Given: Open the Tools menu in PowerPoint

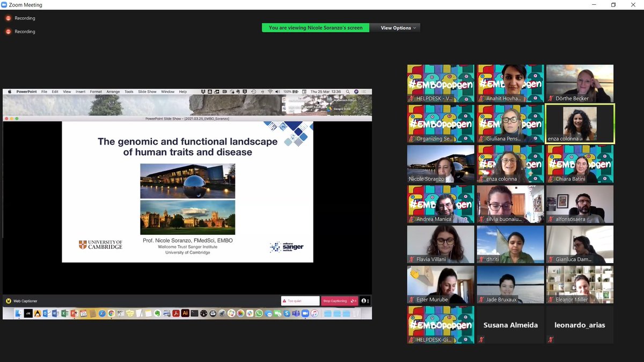Looking at the screenshot, I should (x=129, y=92).
